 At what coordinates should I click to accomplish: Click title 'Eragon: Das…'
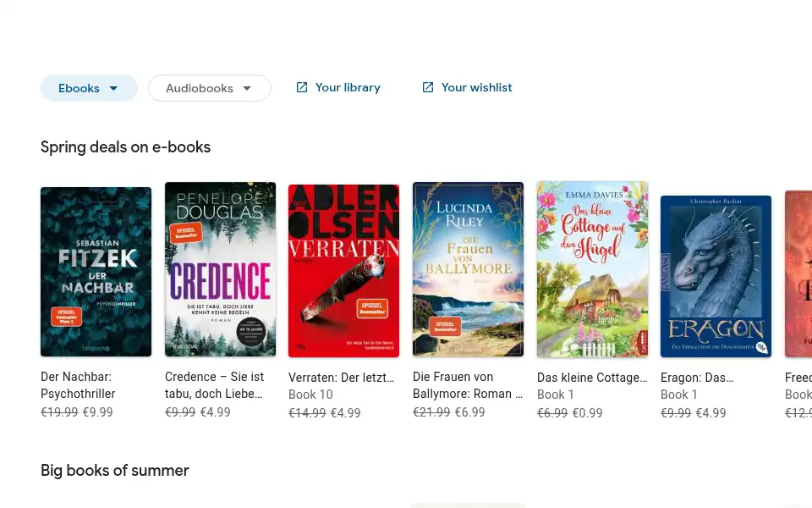pyautogui.click(x=697, y=378)
